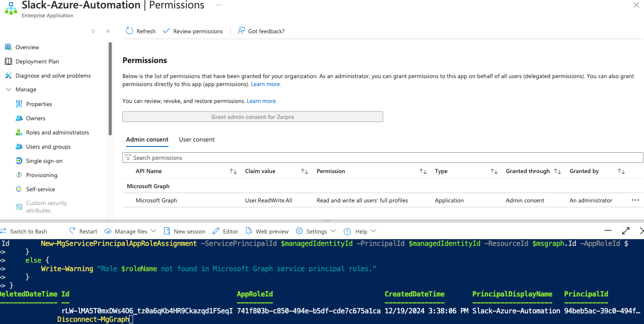This screenshot has width=644, height=324.
Task: Open Custom security attributes
Action: [x=46, y=207]
